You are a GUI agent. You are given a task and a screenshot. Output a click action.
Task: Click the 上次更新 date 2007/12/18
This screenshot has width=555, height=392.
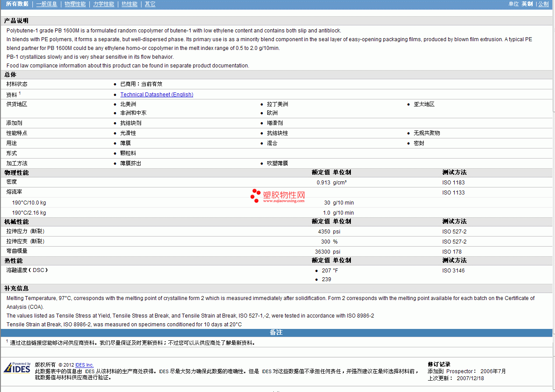[x=470, y=378]
